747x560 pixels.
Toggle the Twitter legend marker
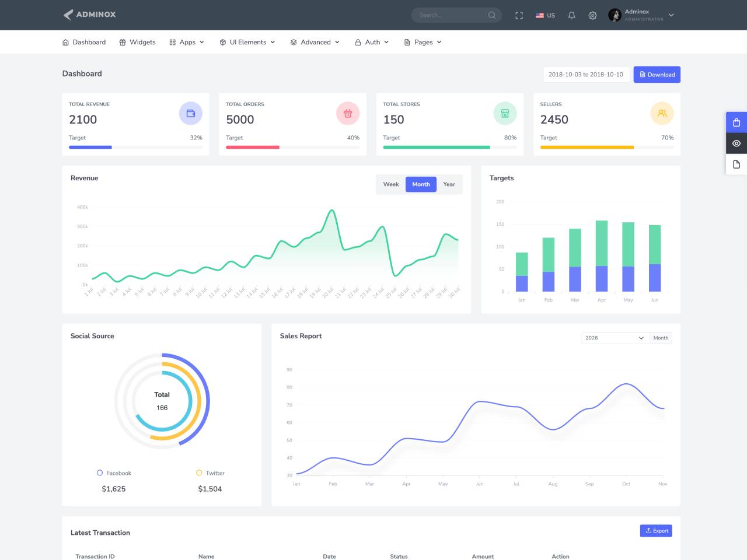click(x=199, y=473)
